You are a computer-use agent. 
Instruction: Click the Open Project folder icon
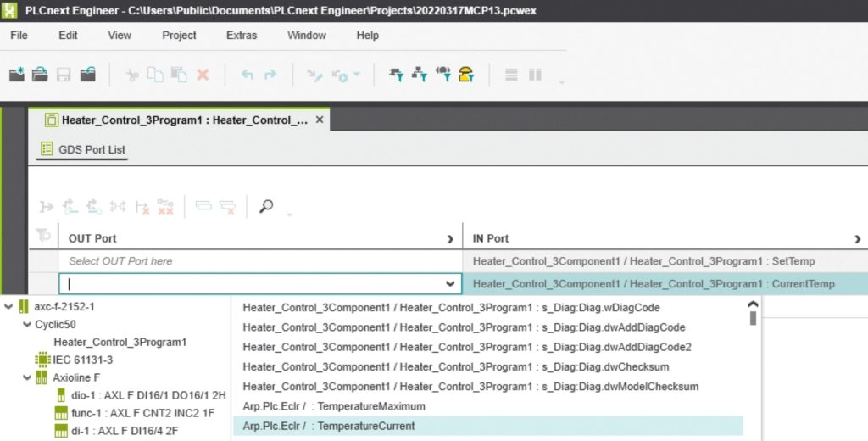40,75
